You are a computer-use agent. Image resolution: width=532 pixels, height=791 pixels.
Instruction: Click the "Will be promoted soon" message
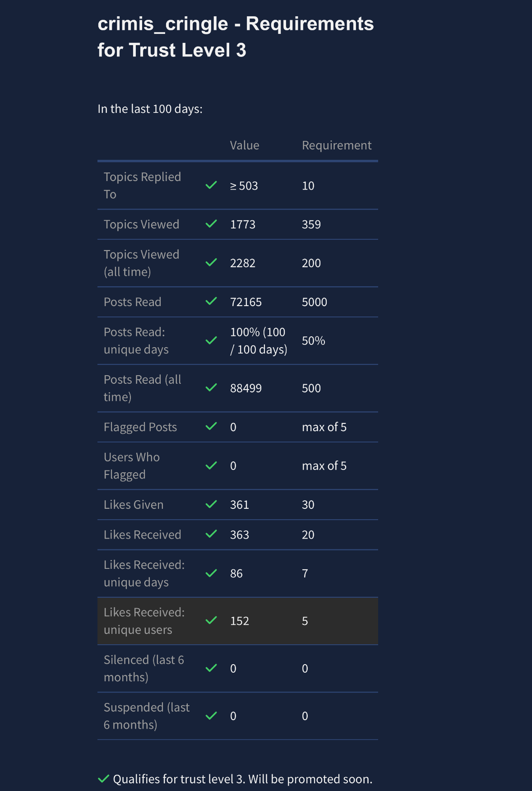310,779
